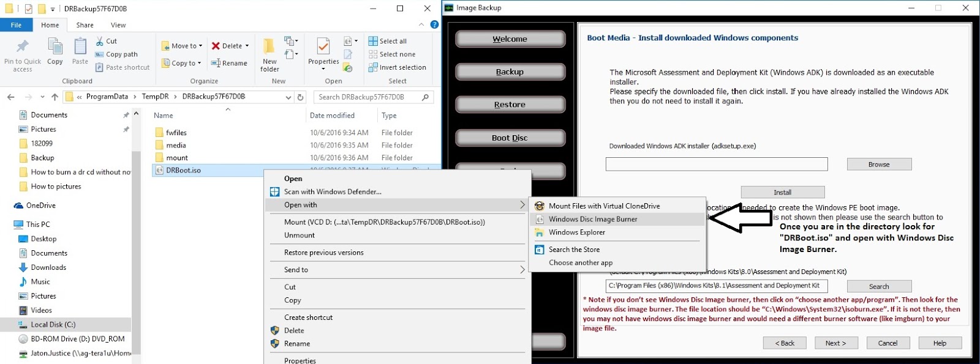The height and width of the screenshot is (364, 980).
Task: Switch to the Share ribbon tab
Action: (x=85, y=25)
